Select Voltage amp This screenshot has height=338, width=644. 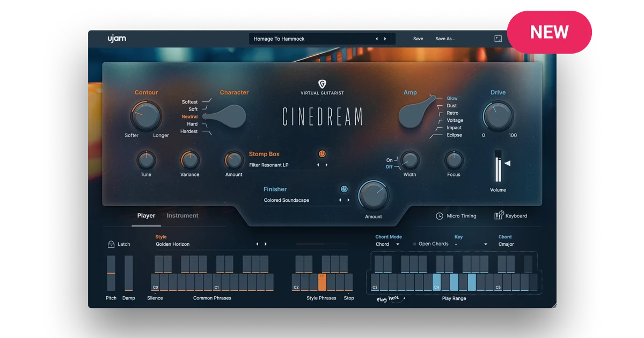455,120
